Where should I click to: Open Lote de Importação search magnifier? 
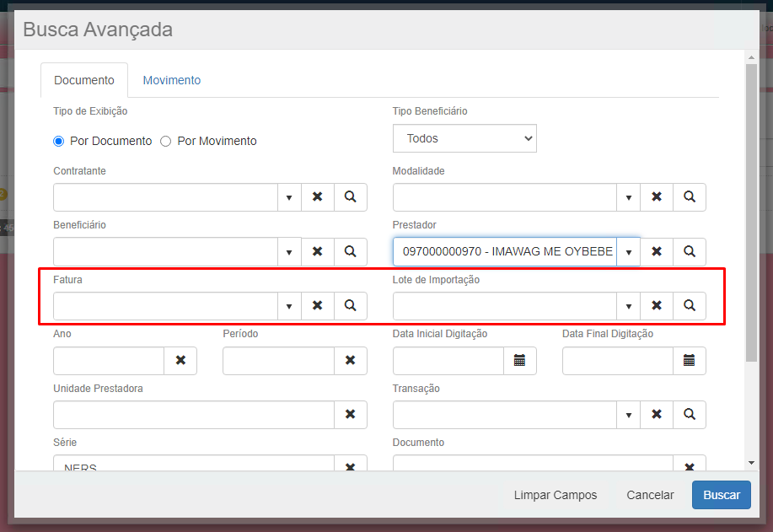click(690, 306)
